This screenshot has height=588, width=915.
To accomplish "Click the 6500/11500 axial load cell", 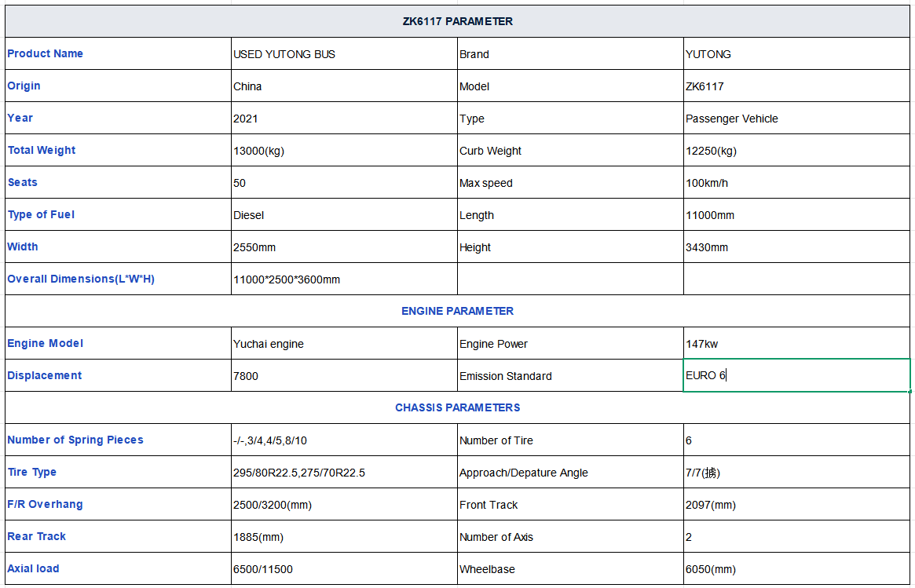I will [x=344, y=568].
